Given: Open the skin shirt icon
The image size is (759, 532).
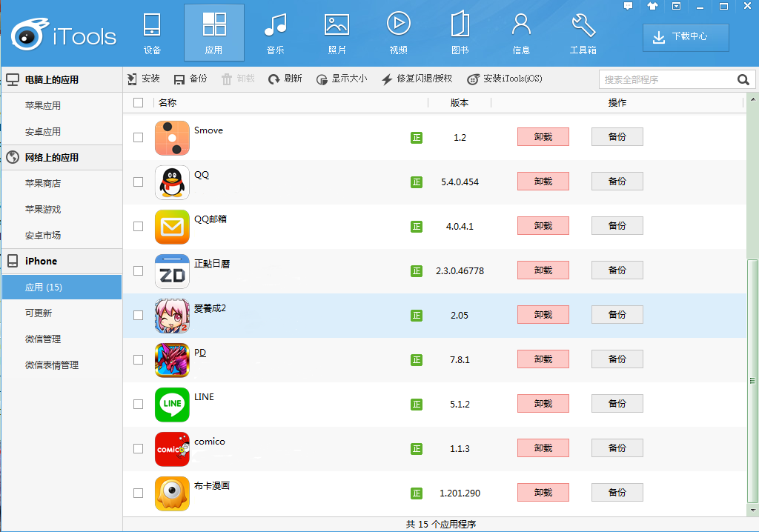Looking at the screenshot, I should point(652,6).
